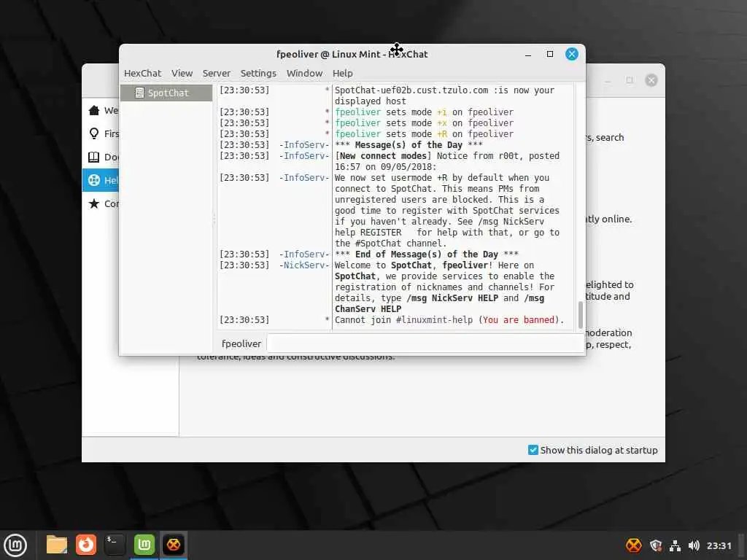Open the update manager shield tray icon
This screenshot has width=747, height=560.
(656, 545)
